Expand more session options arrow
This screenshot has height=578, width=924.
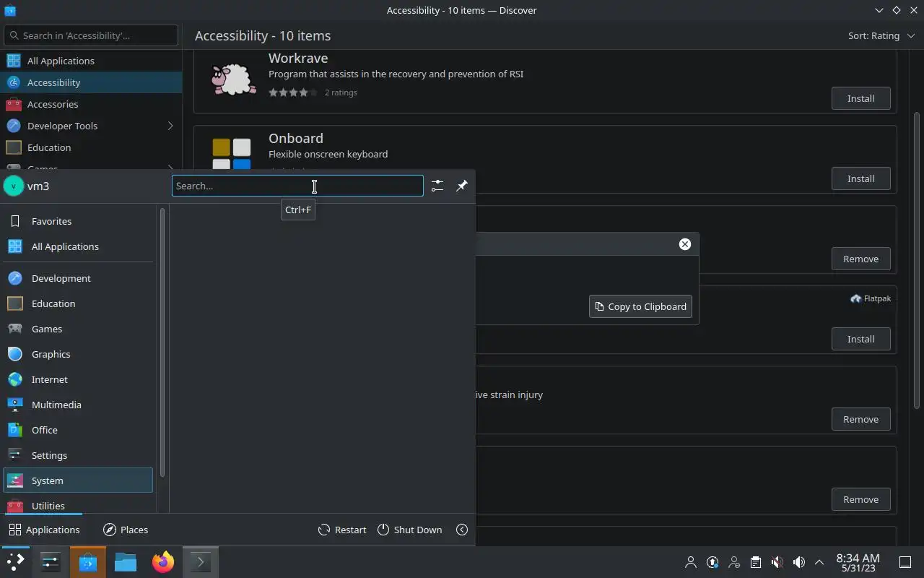pos(462,530)
